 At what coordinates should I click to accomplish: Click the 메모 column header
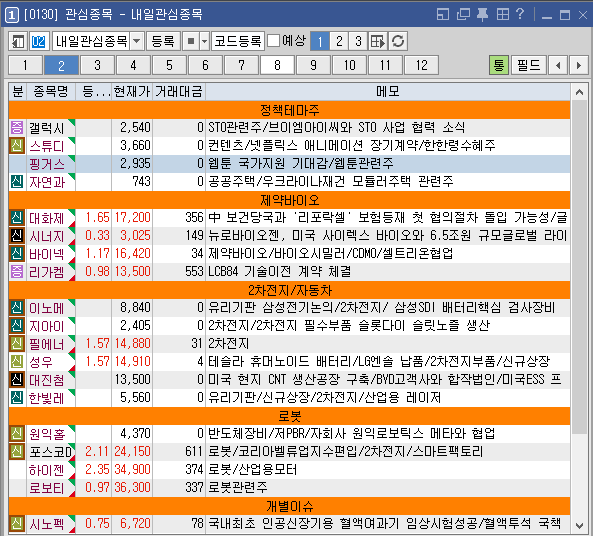pos(388,92)
